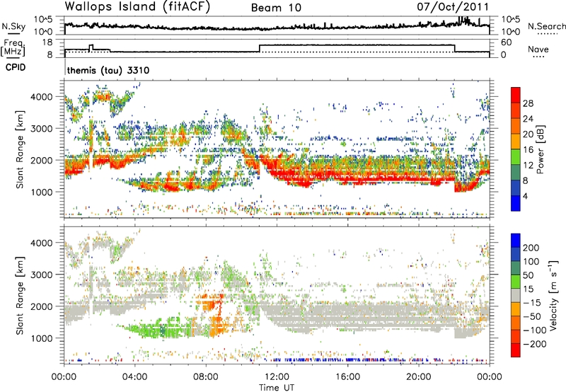Image resolution: width=566 pixels, height=392 pixels.
Task: Click the '1000' tick on the velocity panel
Action: 41,338
